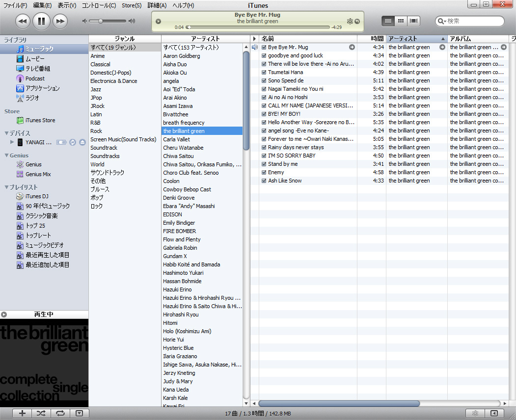
Task: Uncheck the Stand by me track
Action: (264, 164)
